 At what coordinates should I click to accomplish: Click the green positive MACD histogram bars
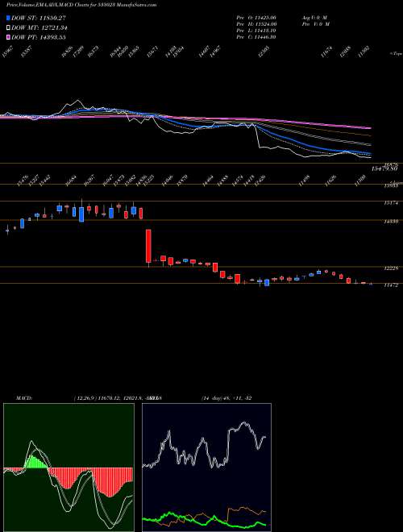pos(35,462)
